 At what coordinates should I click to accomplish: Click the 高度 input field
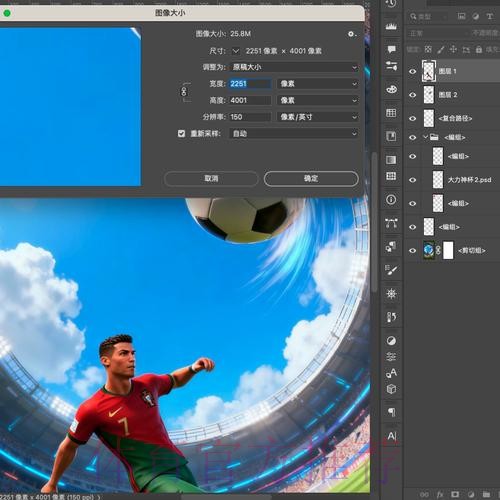click(250, 100)
